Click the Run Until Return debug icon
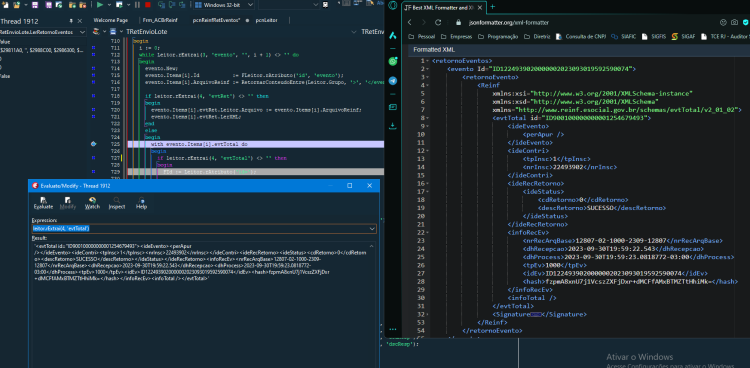 click(182, 5)
